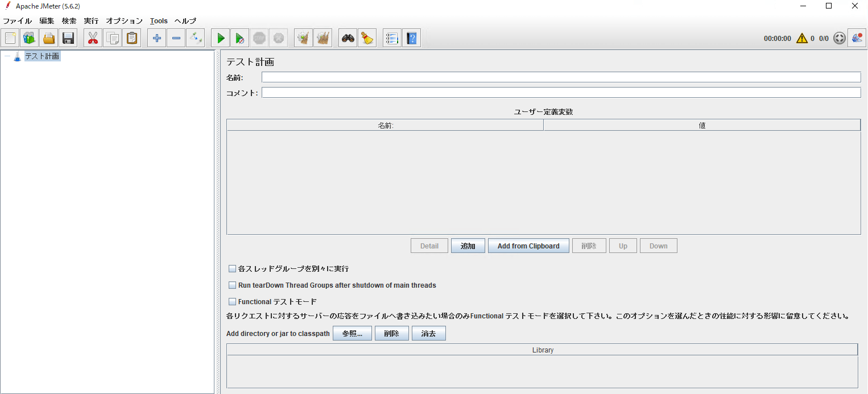Open the オプション menu
The width and height of the screenshot is (868, 394).
(x=124, y=21)
